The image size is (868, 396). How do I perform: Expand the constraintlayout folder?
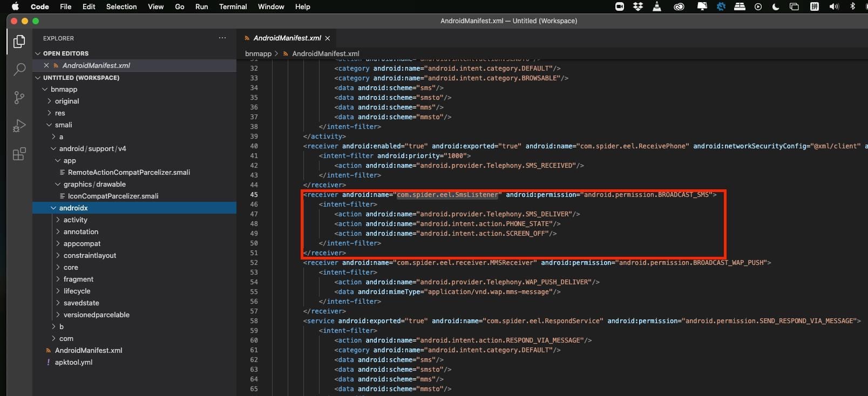tap(90, 256)
